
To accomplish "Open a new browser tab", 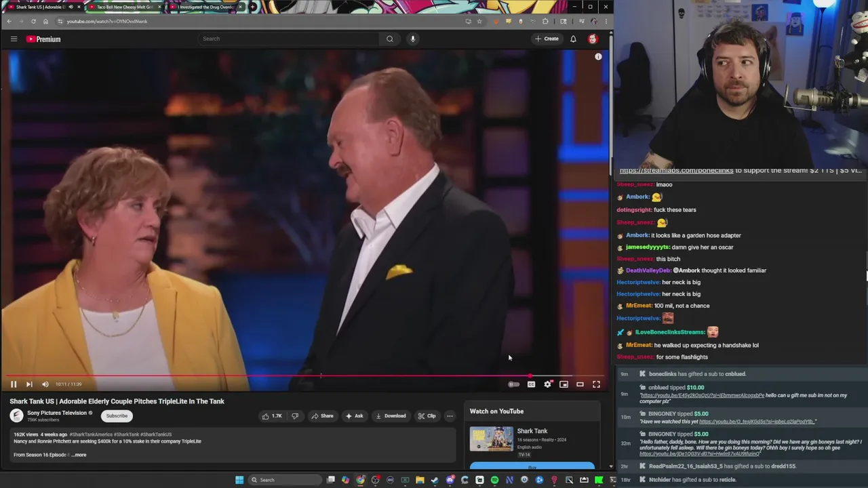I will [252, 7].
